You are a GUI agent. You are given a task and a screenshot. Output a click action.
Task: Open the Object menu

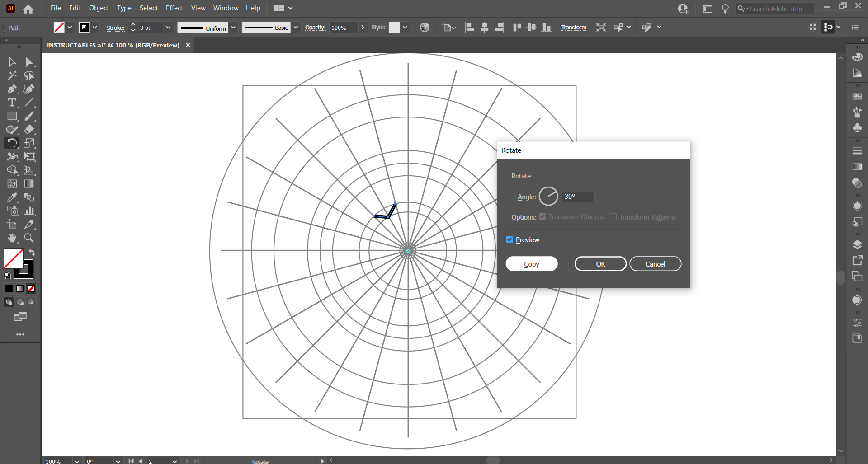click(99, 8)
